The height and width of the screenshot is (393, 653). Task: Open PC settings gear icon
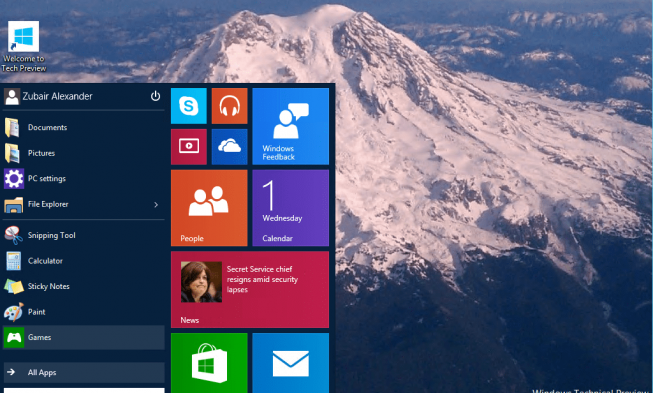[14, 179]
